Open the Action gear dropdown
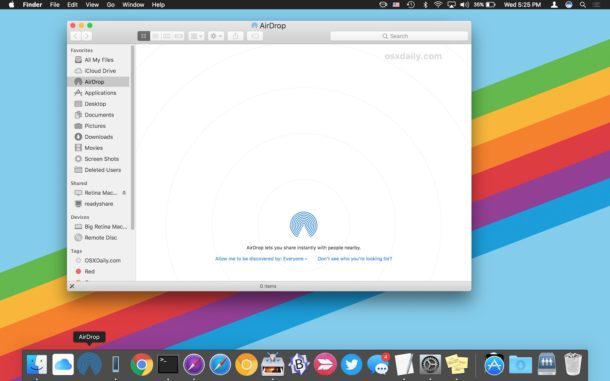 click(216, 36)
